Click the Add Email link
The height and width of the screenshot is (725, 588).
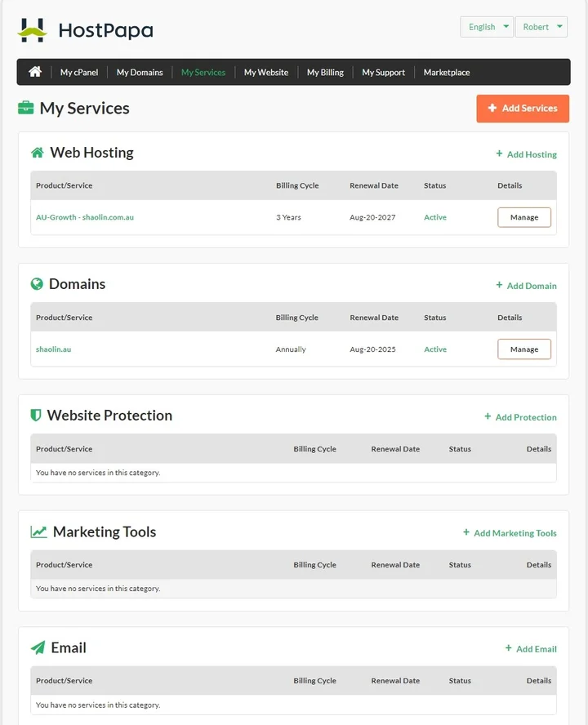pos(531,649)
